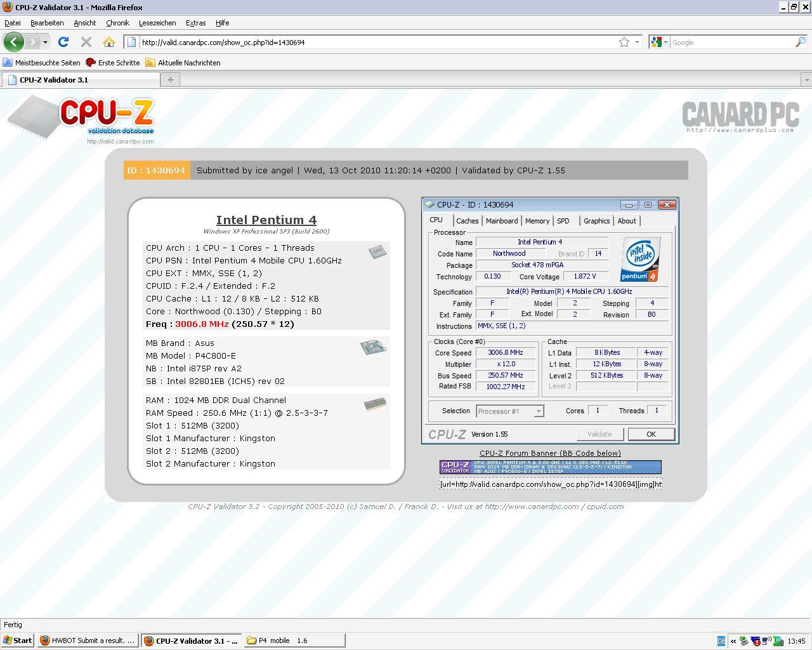Switch to HWBOT Submit a result taskbar window
This screenshot has height=650, width=812.
[x=88, y=640]
